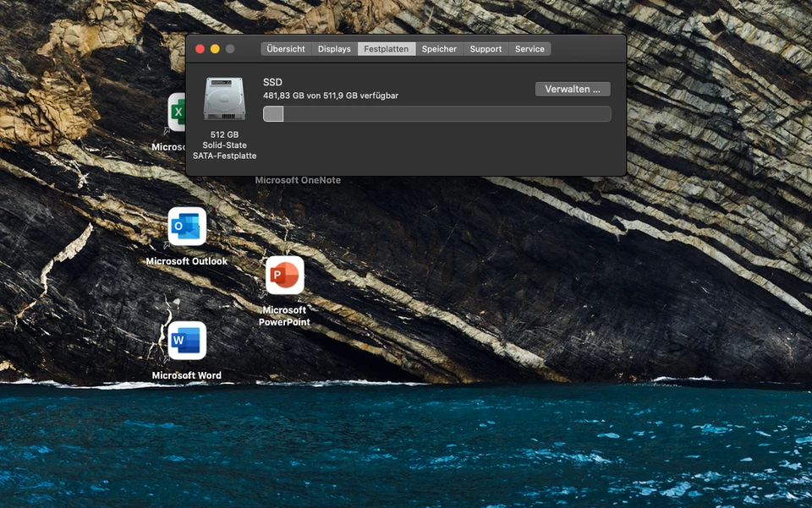Switch to the Service tab
The width and height of the screenshot is (812, 508).
coord(529,49)
